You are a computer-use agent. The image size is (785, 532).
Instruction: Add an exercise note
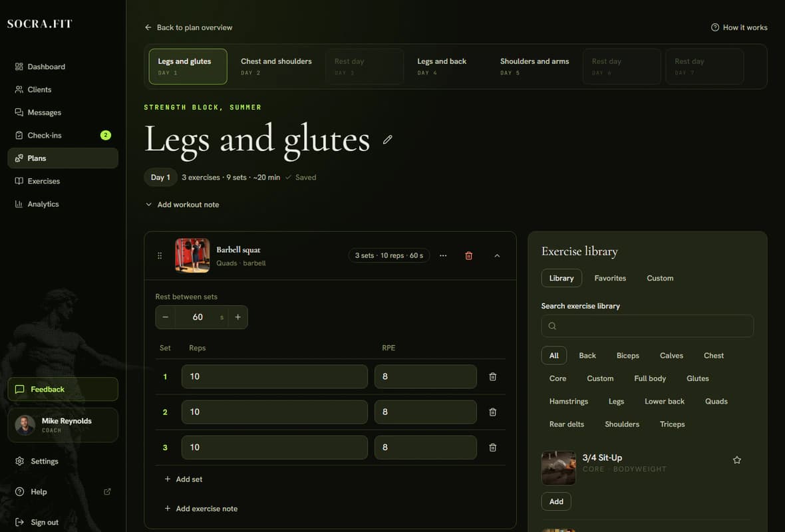click(201, 509)
